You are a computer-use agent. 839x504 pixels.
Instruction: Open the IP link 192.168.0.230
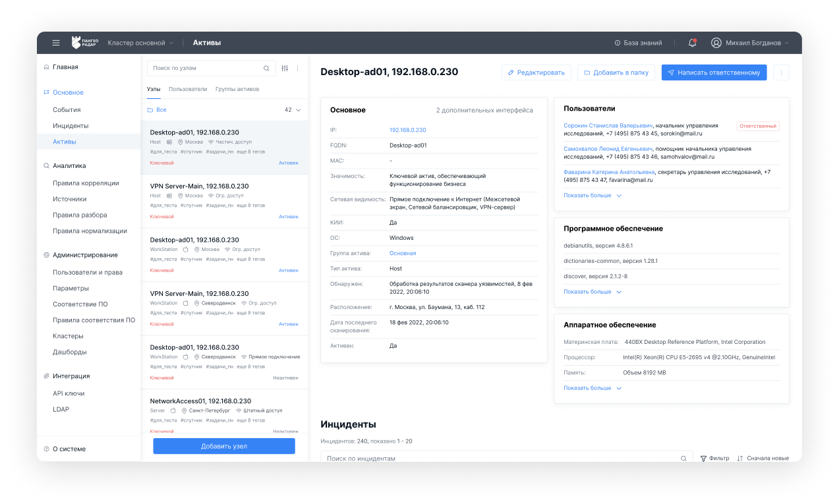coord(407,130)
